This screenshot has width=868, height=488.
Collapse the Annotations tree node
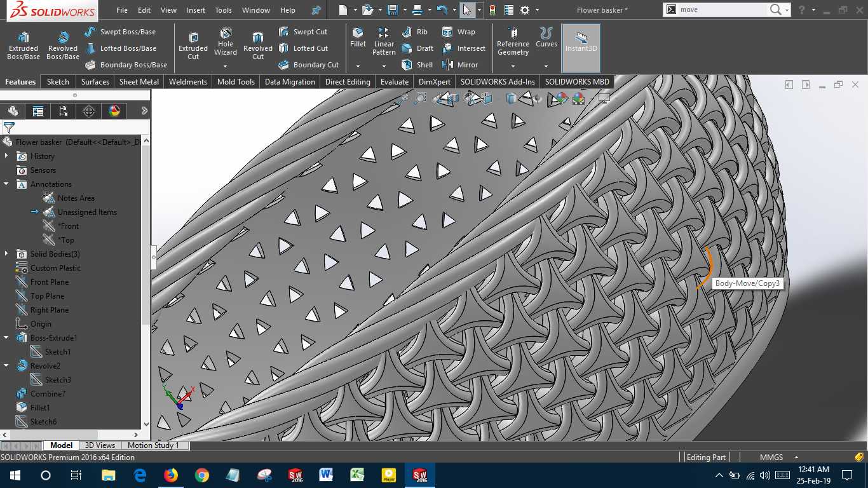pos(6,184)
